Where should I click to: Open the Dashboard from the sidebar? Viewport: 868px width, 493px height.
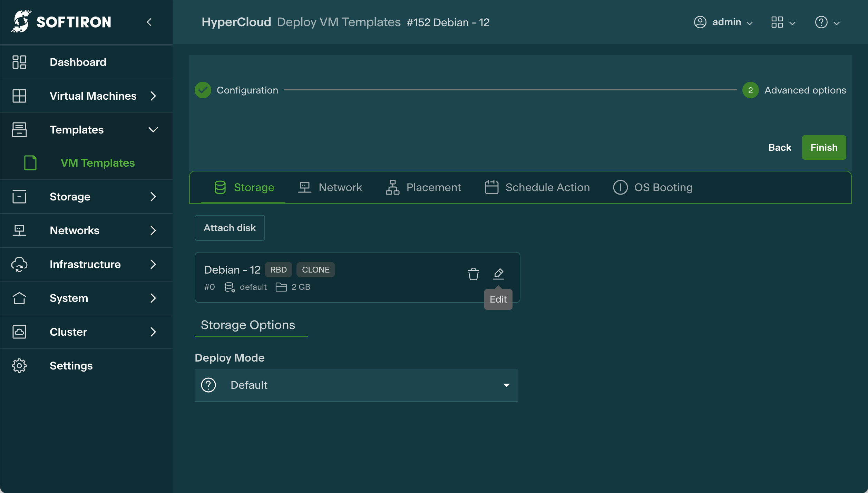pos(78,62)
